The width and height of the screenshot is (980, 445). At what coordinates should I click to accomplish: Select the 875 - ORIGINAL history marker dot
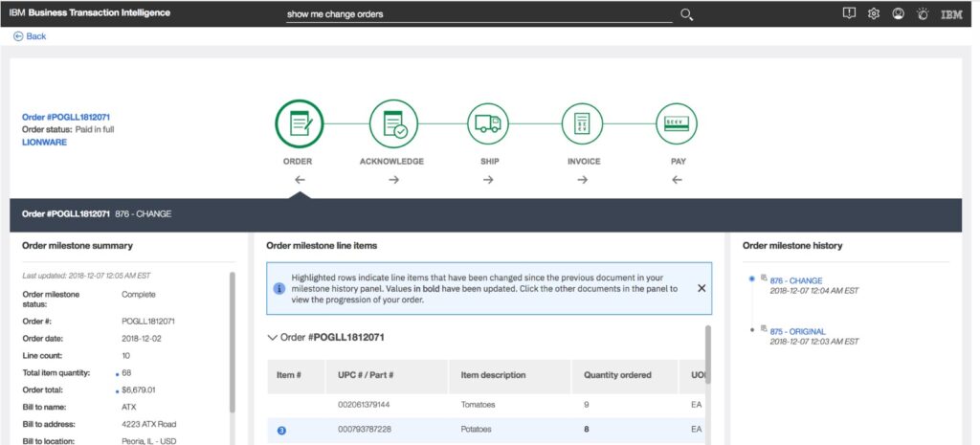[752, 329]
